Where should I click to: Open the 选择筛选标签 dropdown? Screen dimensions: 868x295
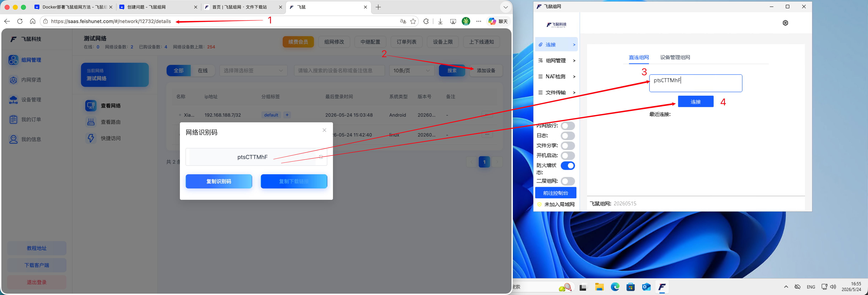tap(253, 71)
